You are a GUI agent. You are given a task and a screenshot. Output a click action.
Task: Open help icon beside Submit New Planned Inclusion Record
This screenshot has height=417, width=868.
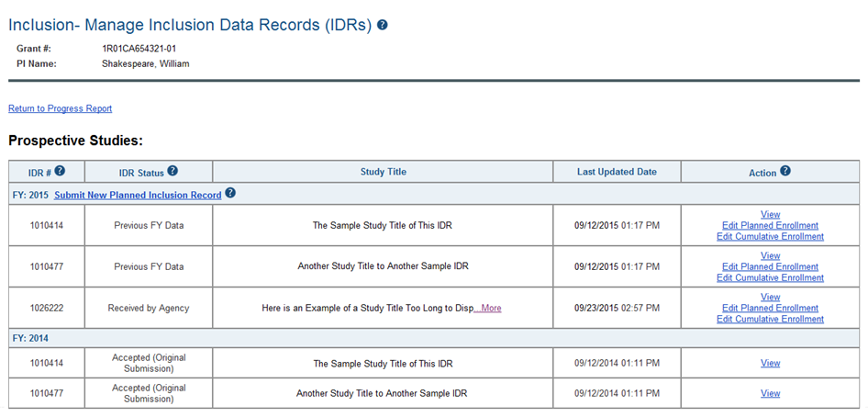pyautogui.click(x=231, y=194)
